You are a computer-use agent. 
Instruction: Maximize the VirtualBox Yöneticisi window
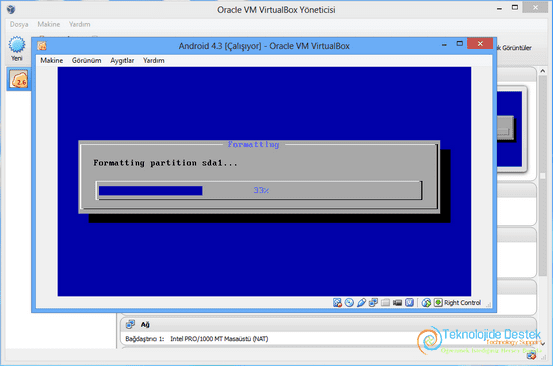click(x=515, y=7)
